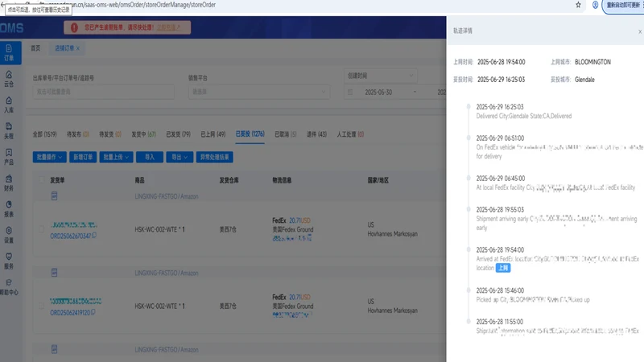Click the API icon in the bottom order header

tap(54, 349)
